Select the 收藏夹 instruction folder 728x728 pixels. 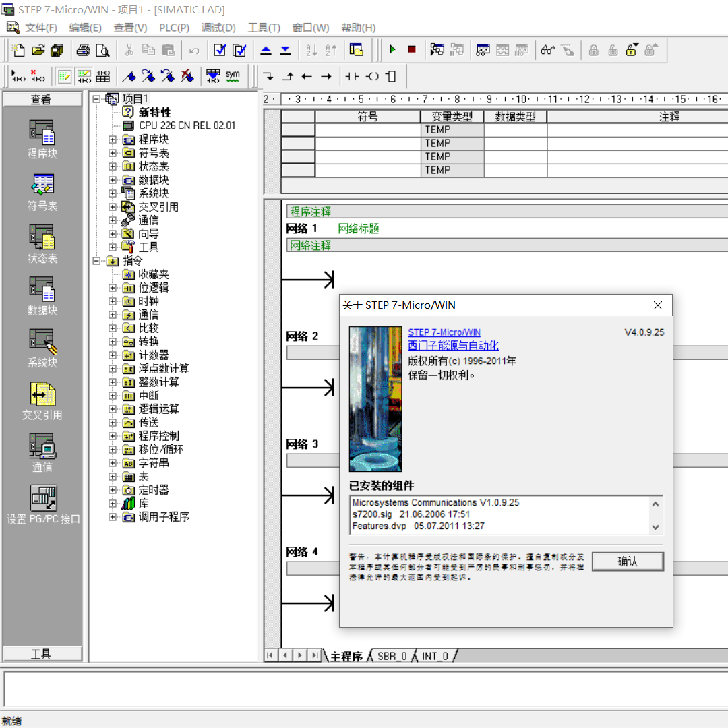click(153, 274)
